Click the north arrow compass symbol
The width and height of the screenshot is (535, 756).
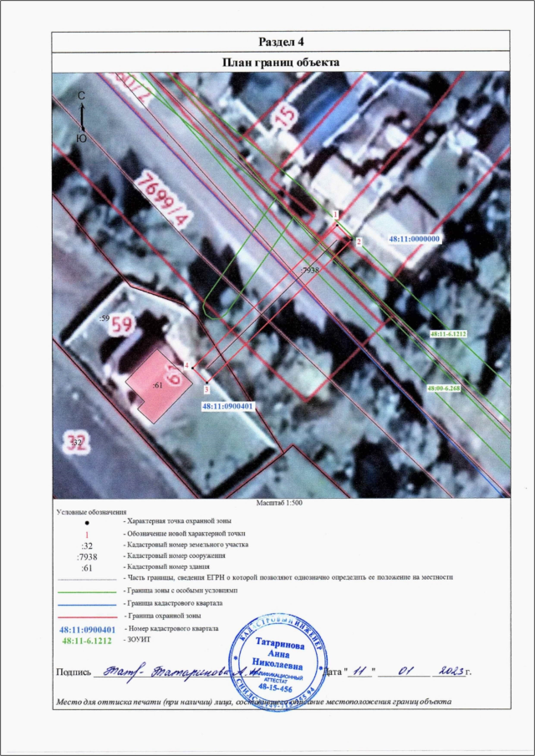click(x=81, y=118)
